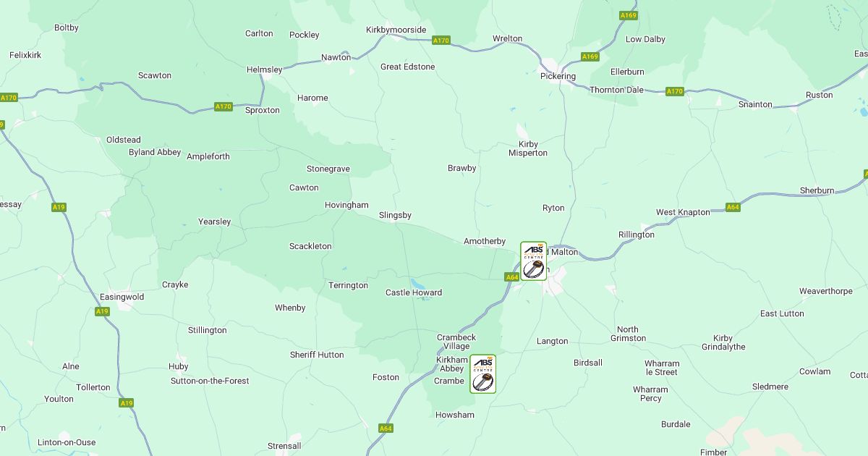Click the Hovingham village label
The height and width of the screenshot is (456, 868).
(x=346, y=205)
